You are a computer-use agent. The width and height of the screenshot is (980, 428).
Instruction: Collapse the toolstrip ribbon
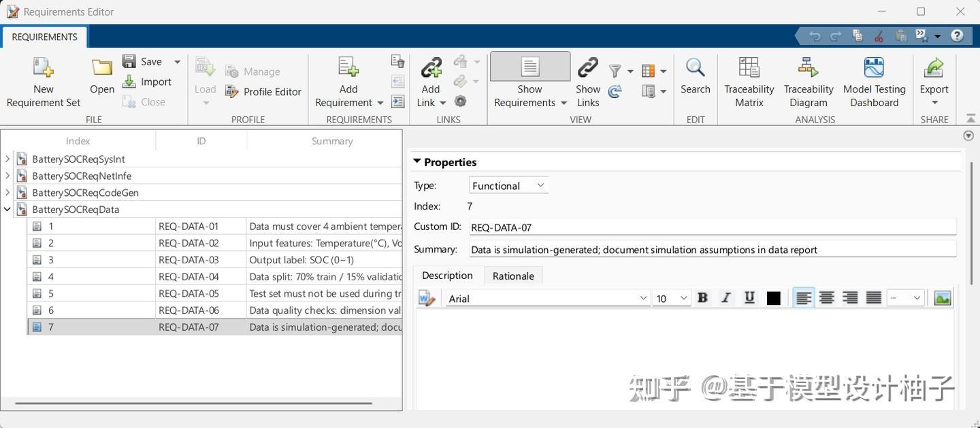tap(970, 118)
